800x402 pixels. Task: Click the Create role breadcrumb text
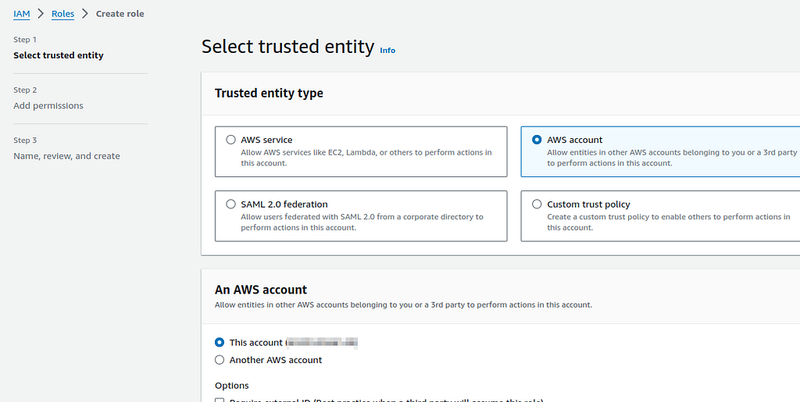120,14
